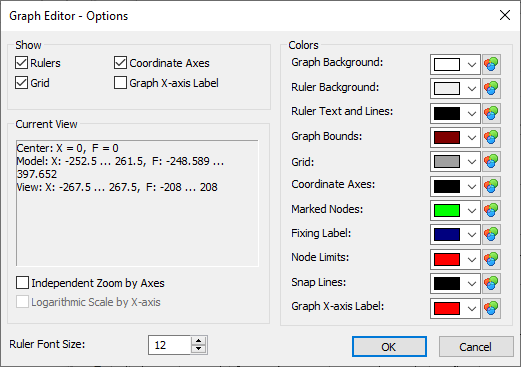521x367 pixels.
Task: Expand Graph X-axis Label color dropdown arrow
Action: click(x=472, y=309)
